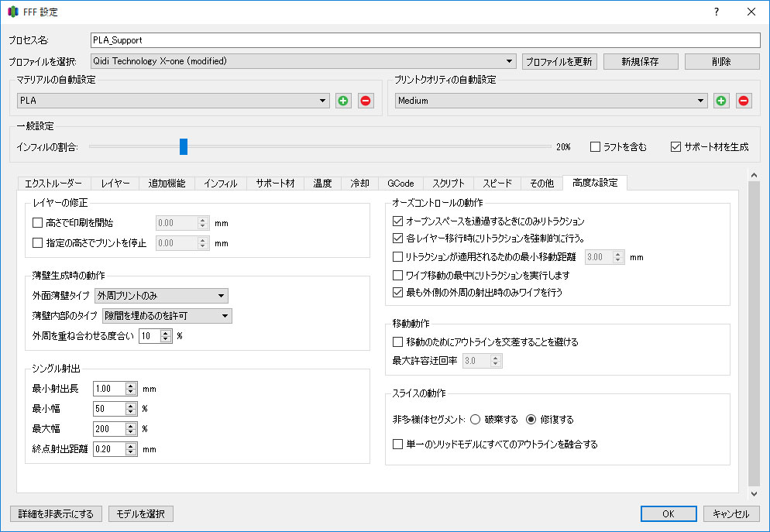Open the サポート材 tab

point(276,184)
